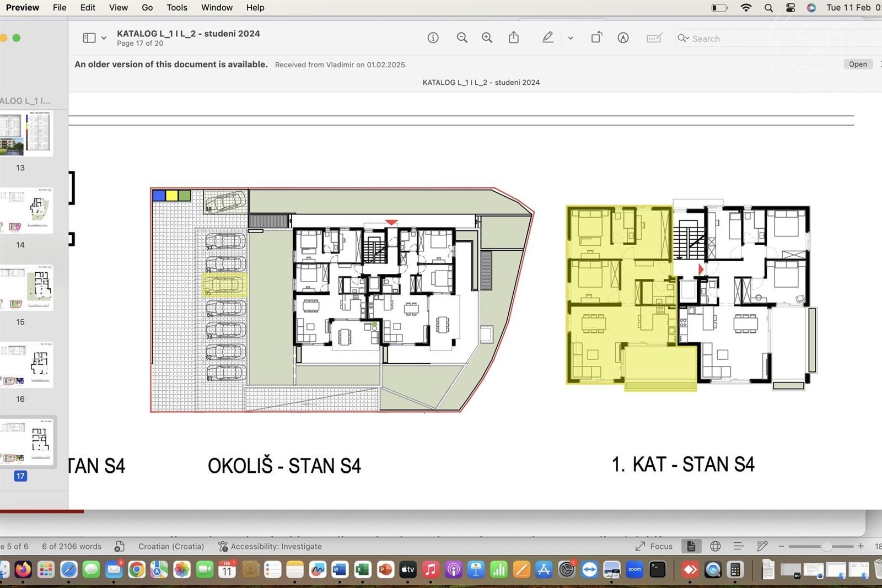Expand highlight color options arrow
The width and height of the screenshot is (882, 588).
point(571,39)
